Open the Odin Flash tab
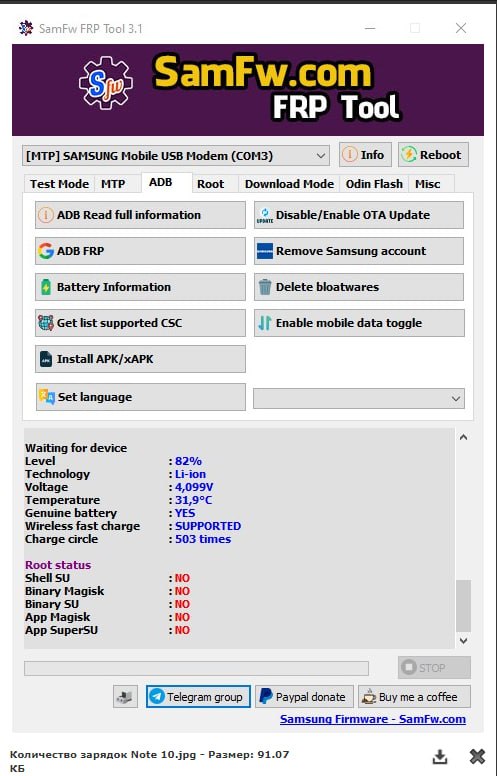 [374, 184]
